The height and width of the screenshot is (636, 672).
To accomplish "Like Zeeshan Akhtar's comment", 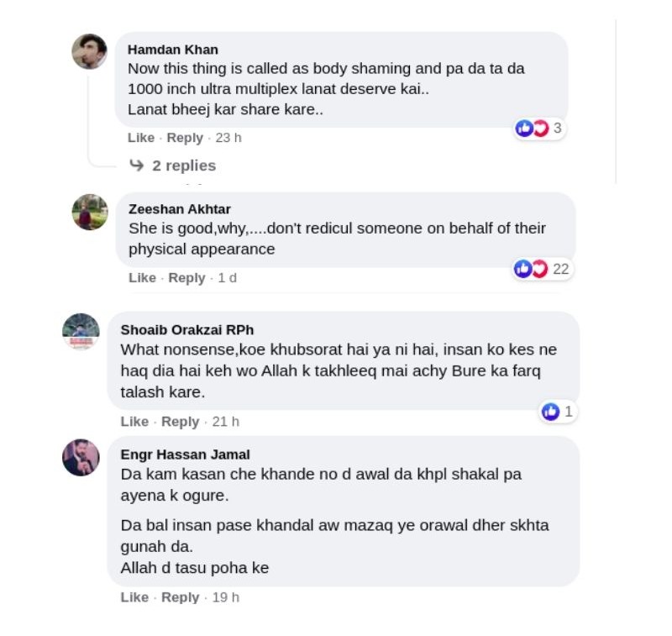I will click(x=142, y=277).
